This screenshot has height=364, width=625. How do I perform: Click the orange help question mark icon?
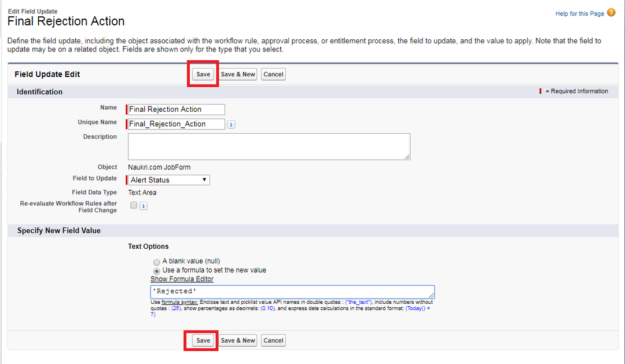611,13
